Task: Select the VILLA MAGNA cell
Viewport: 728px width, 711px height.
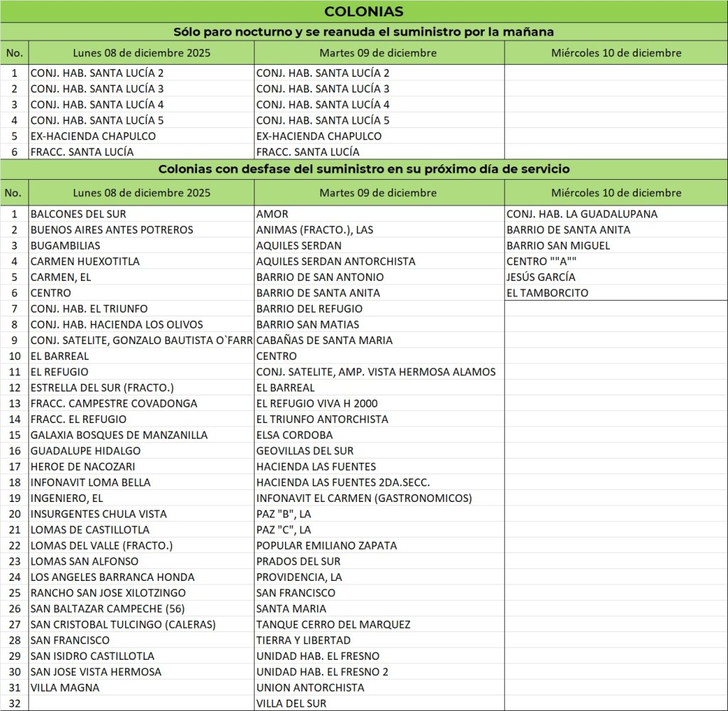Action: tap(65, 687)
